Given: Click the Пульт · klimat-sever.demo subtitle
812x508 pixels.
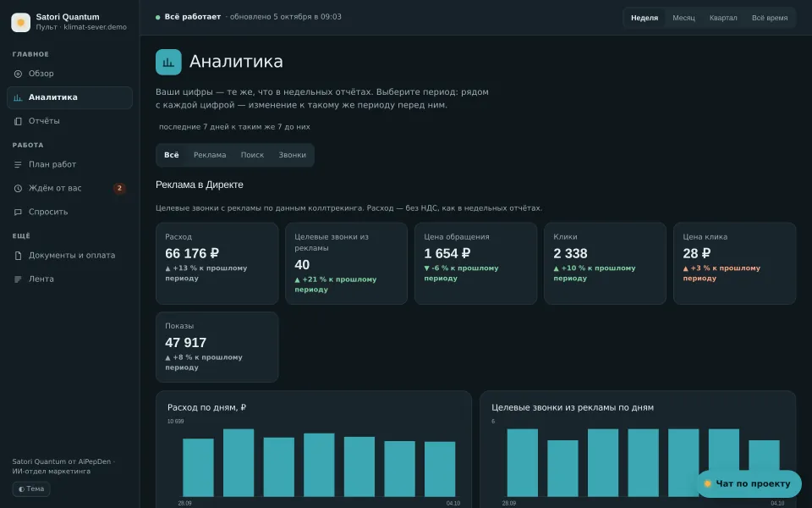Looking at the screenshot, I should coord(81,27).
